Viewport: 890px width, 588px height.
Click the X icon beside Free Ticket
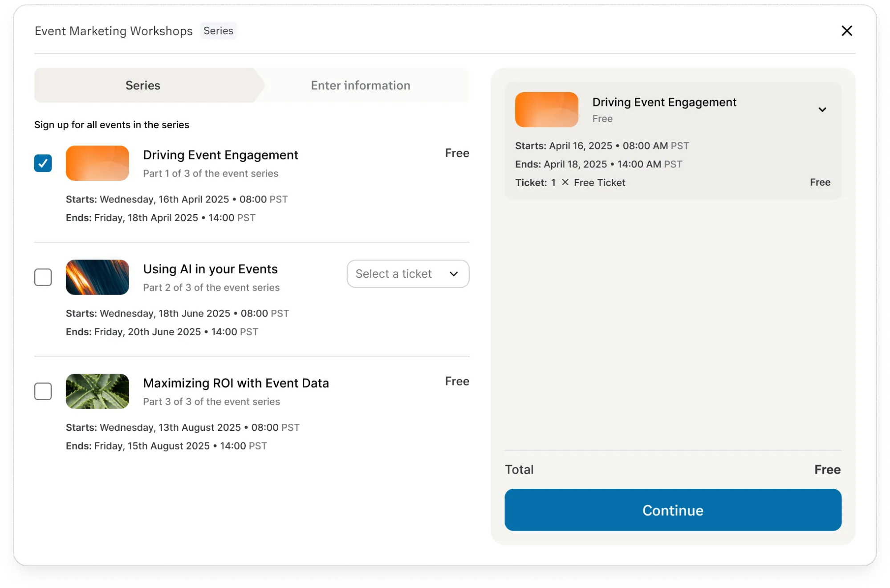(565, 182)
